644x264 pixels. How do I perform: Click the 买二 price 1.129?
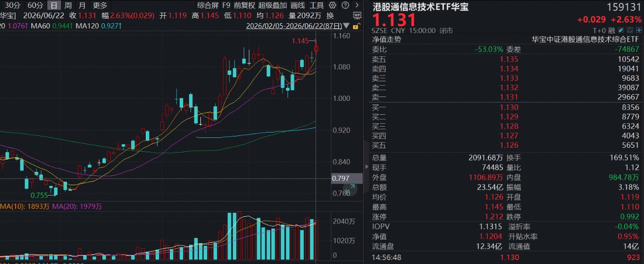[509, 117]
